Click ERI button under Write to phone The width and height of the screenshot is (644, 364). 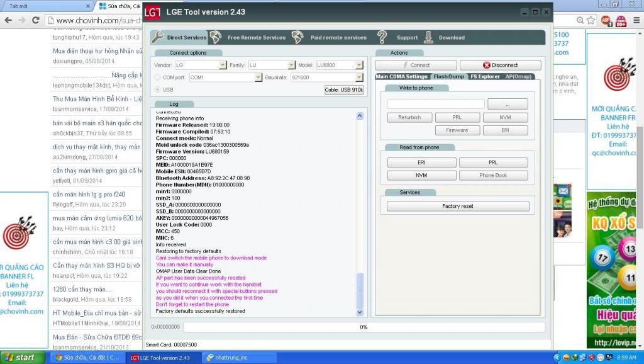[x=505, y=130]
